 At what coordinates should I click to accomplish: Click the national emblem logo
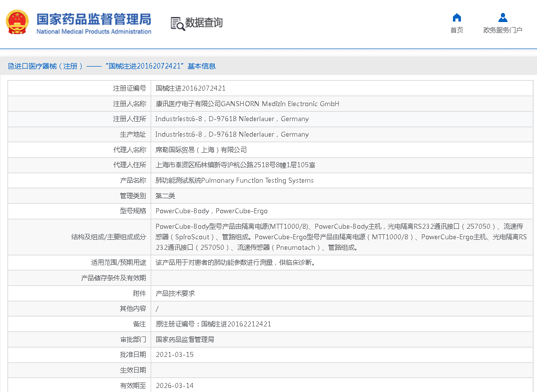17,22
